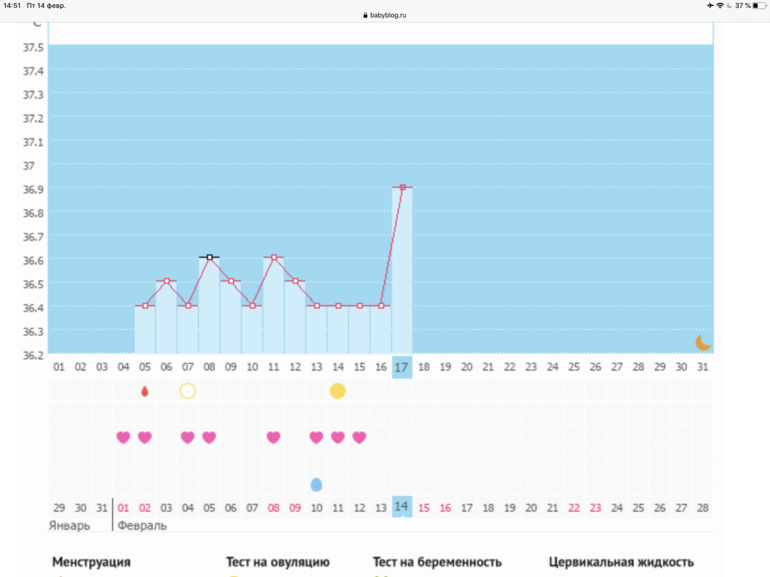Click the pink heart under cycle day 11
Viewport: 770px width, 577px height.
pos(273,437)
